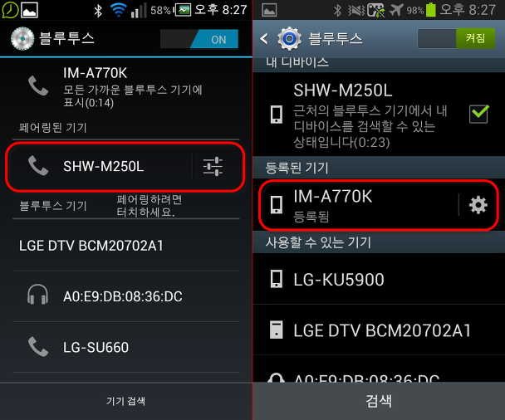This screenshot has height=420, width=505.
Task: Uncheck SHW-M250L visibility green checkbox
Action: (x=478, y=114)
